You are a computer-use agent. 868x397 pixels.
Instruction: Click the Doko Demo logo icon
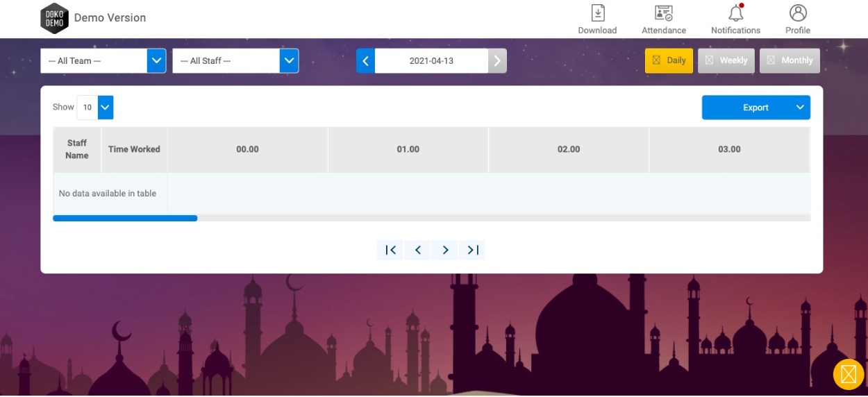(x=54, y=18)
